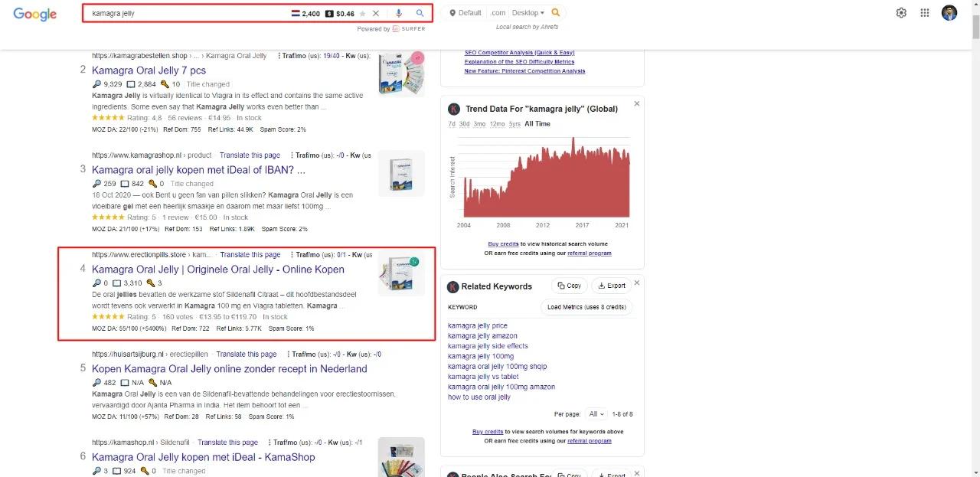The image size is (980, 477).
Task: Click the product thumbnail for erectionpills.store result
Action: click(x=401, y=273)
